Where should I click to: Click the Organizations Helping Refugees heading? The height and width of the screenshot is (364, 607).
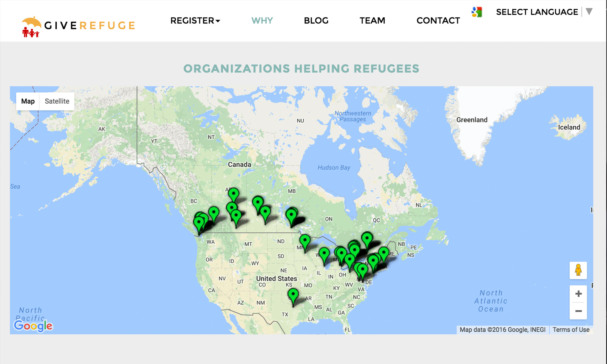point(301,69)
